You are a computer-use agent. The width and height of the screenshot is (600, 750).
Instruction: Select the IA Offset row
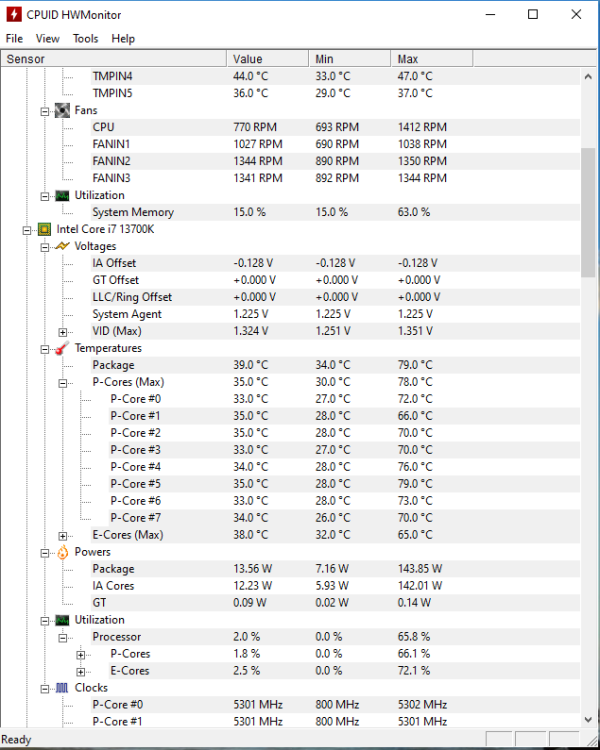click(335, 263)
